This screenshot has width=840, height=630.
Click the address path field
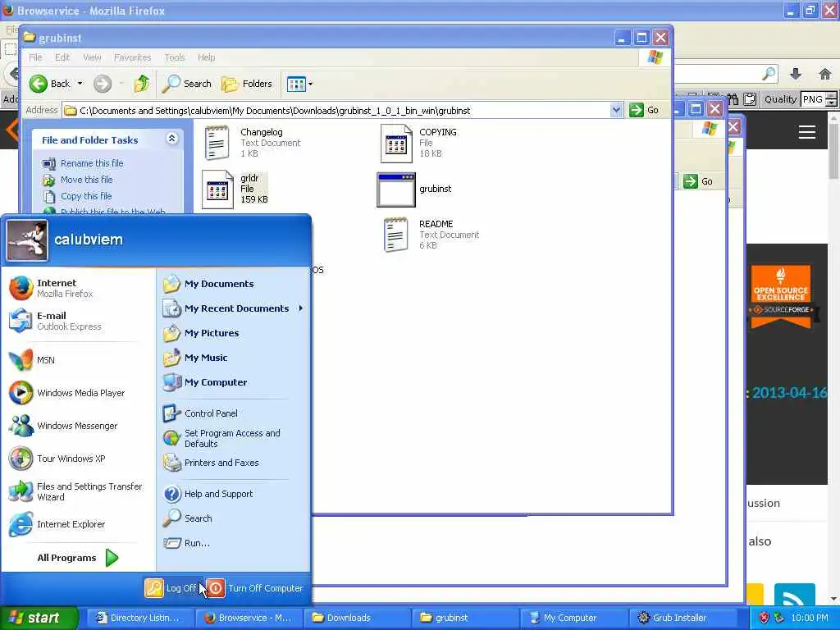click(x=343, y=111)
